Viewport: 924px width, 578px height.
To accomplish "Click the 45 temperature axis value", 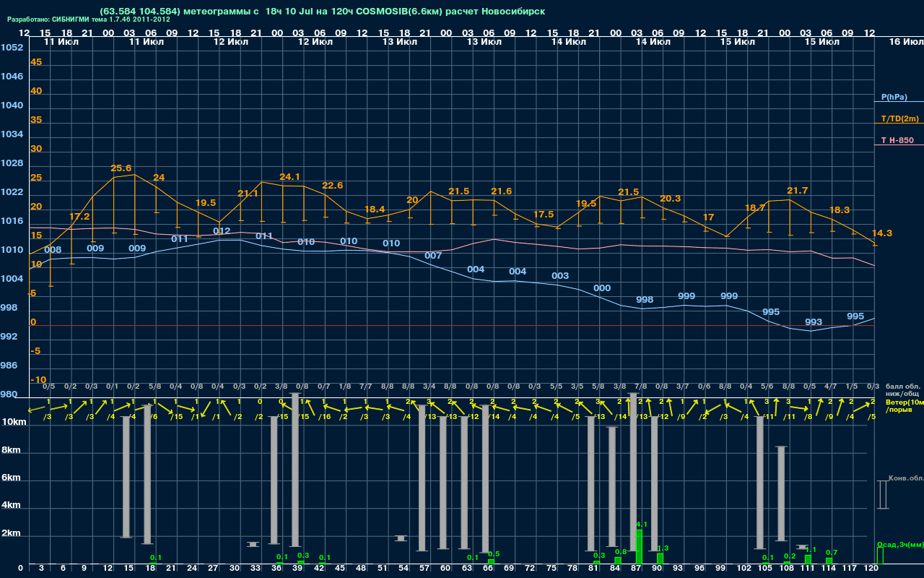I will coord(36,62).
